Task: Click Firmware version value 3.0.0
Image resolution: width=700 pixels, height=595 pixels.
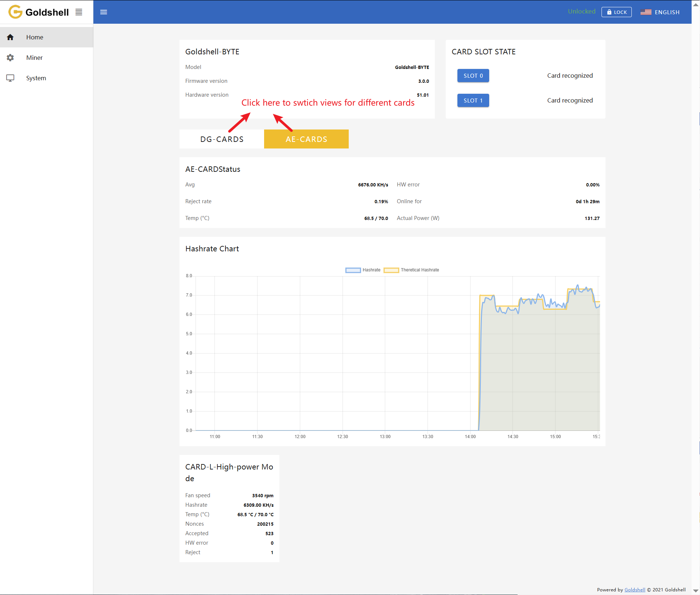Action: pos(424,81)
